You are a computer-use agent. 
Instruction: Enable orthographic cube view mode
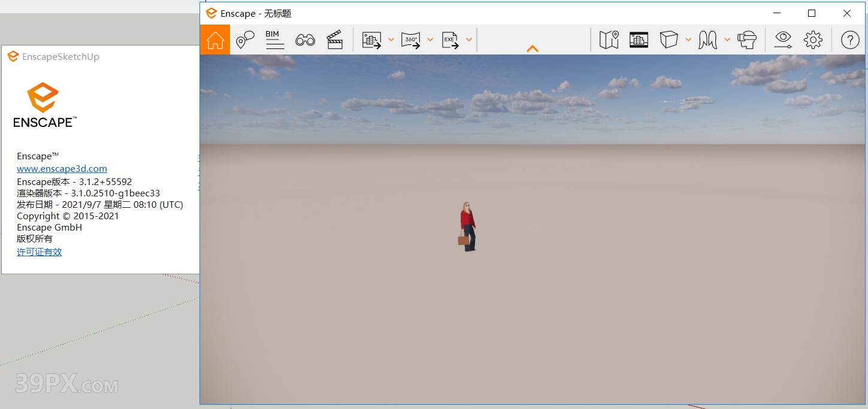tap(669, 40)
